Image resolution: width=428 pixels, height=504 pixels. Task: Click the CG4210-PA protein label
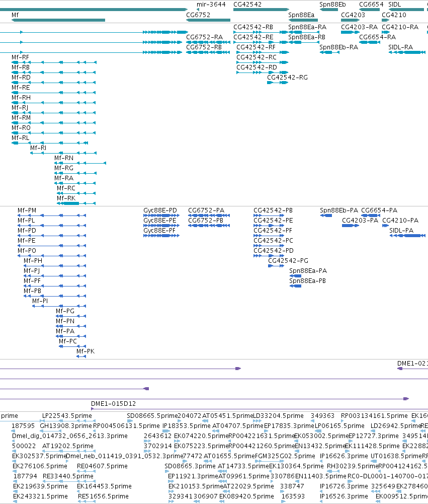(x=400, y=221)
